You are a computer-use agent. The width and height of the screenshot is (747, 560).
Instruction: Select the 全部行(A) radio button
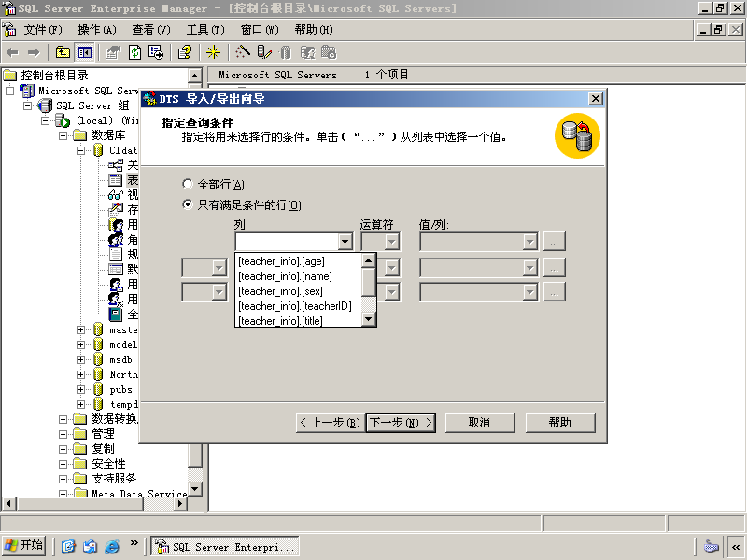click(188, 184)
